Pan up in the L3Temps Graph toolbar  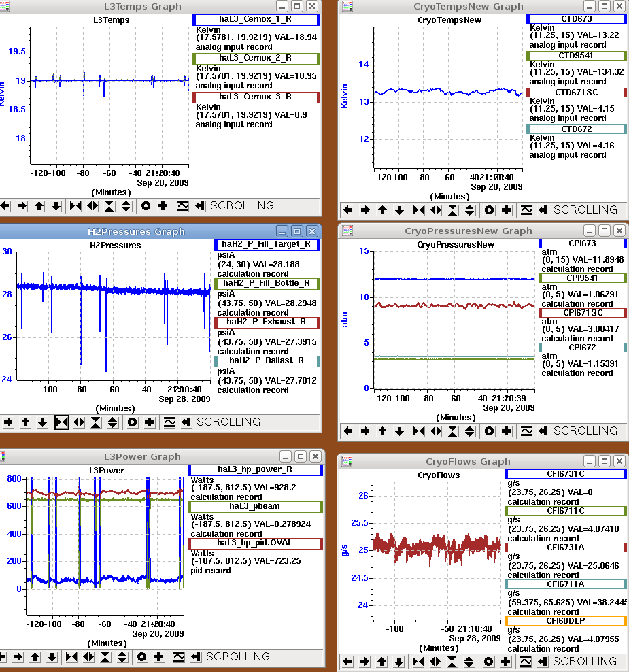[x=39, y=206]
